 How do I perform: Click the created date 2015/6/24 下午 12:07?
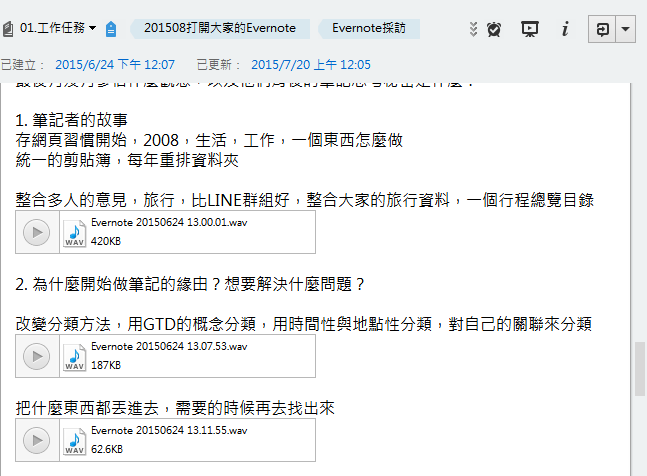pos(115,65)
